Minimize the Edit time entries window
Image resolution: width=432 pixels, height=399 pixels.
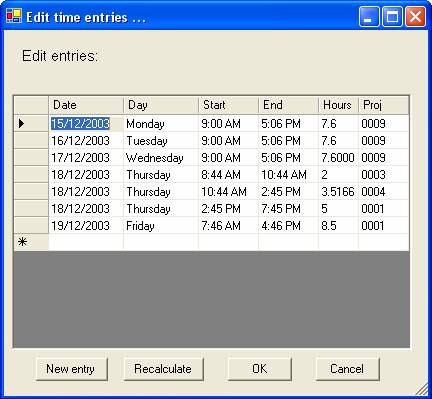(369, 17)
